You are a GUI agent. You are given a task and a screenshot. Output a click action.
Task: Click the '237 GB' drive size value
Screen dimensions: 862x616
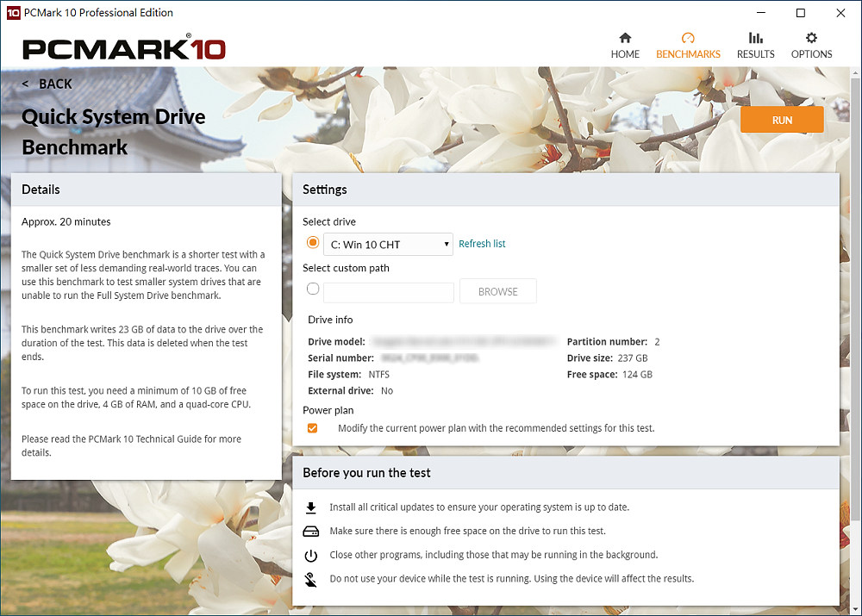(633, 358)
